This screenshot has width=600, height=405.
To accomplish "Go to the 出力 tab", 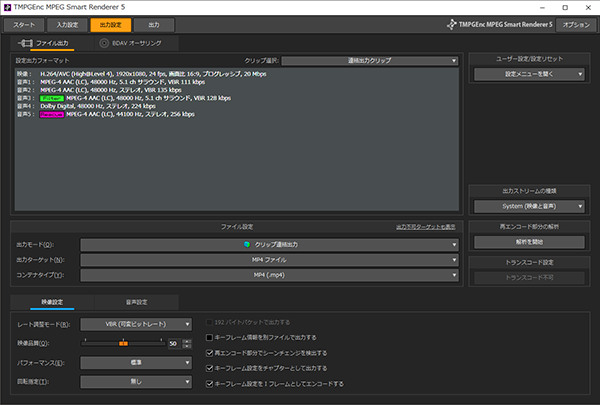I will click(154, 25).
